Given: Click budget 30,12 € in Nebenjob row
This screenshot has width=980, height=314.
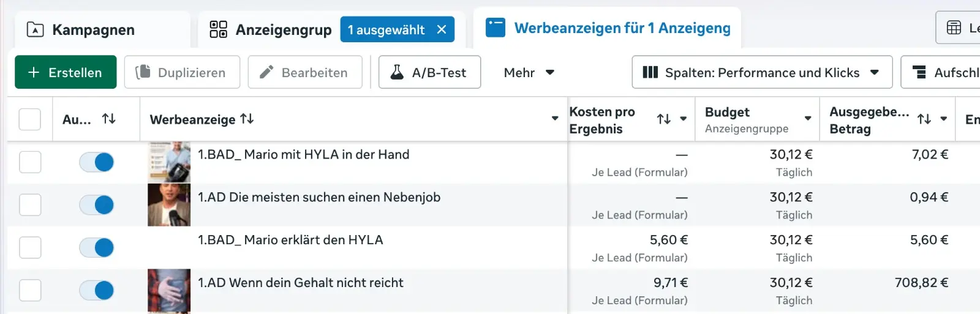Looking at the screenshot, I should 791,197.
